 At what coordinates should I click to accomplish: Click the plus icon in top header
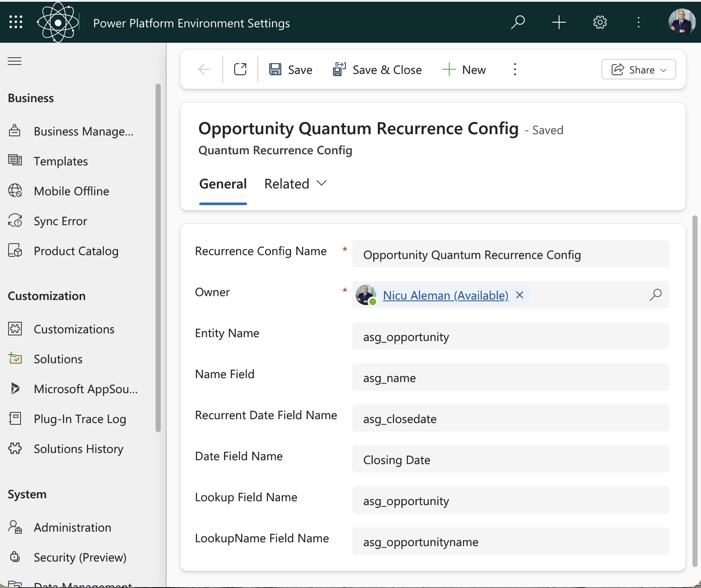click(x=559, y=22)
